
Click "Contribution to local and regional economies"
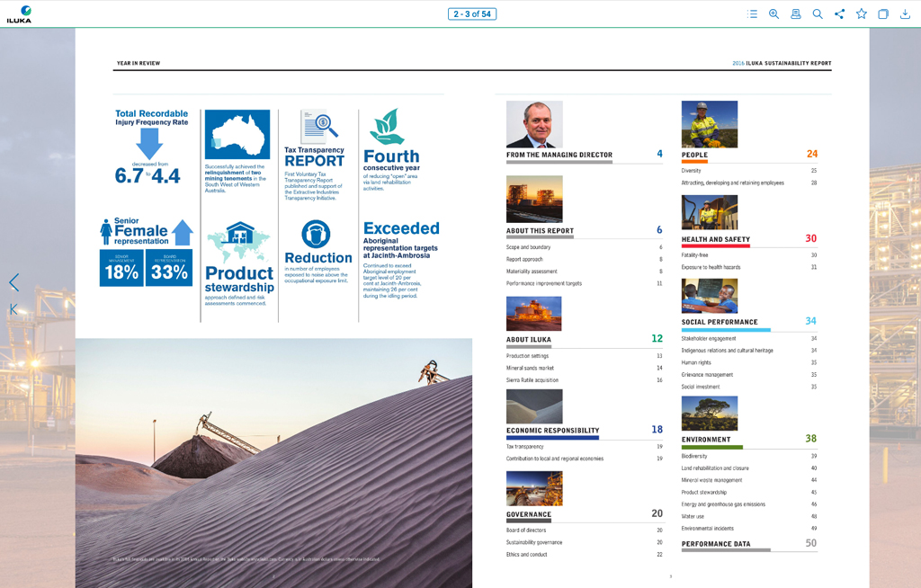point(555,459)
